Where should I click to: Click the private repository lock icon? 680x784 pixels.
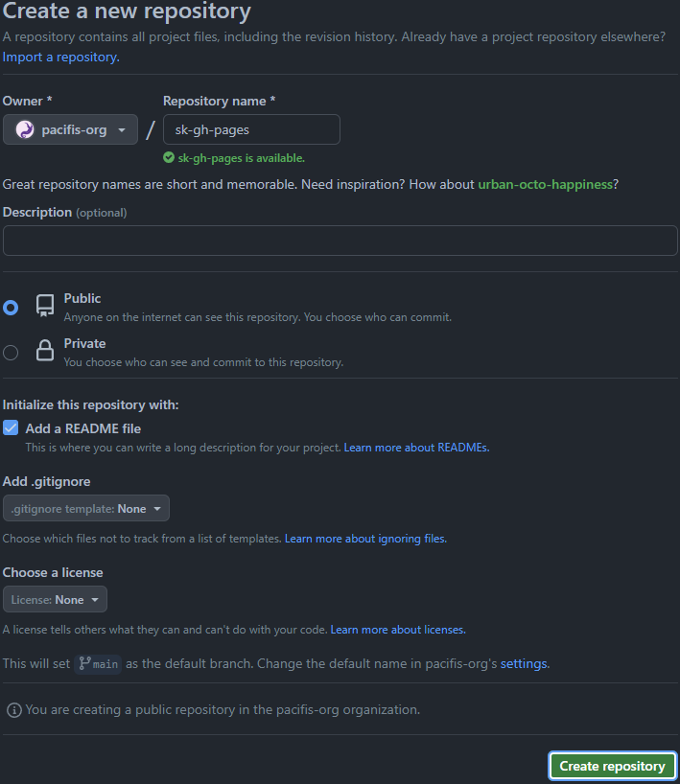[45, 350]
